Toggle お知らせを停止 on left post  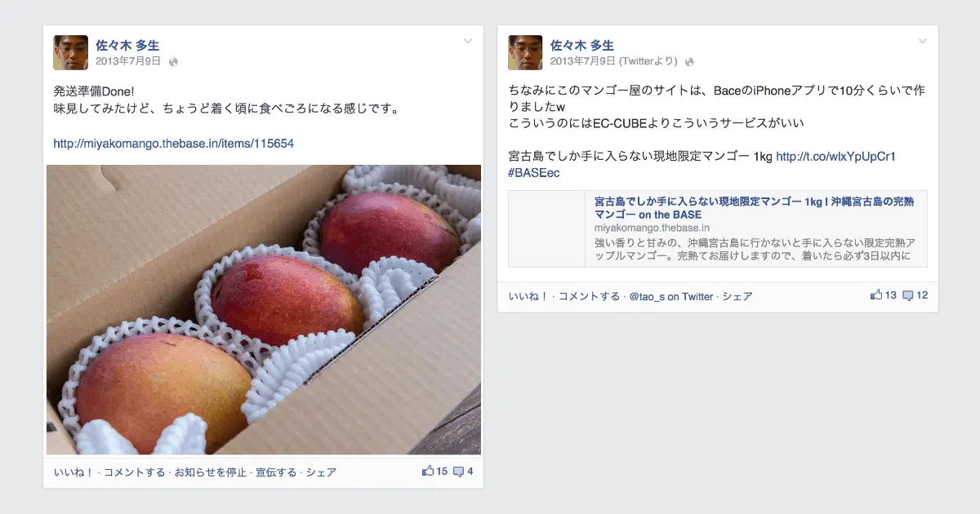pyautogui.click(x=210, y=472)
